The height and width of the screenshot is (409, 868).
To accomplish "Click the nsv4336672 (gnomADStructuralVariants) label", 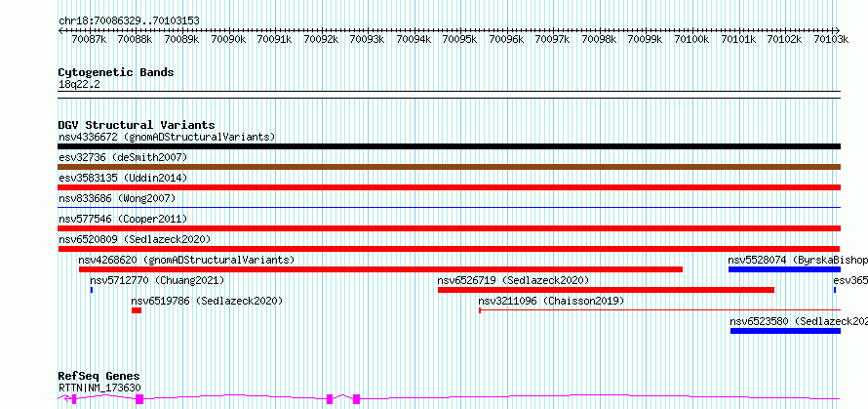I will coord(167,137).
